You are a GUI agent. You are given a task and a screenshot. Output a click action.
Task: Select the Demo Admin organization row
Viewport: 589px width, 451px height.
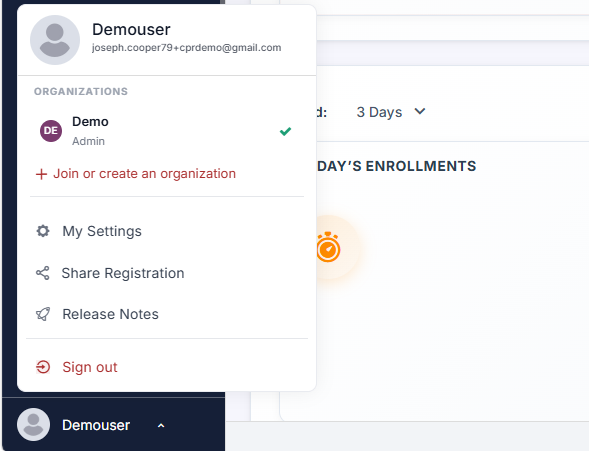(167, 131)
